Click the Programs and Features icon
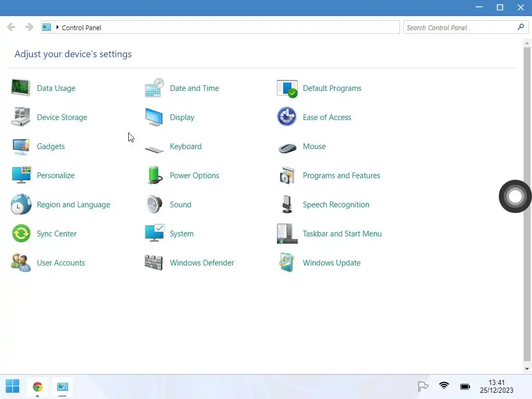This screenshot has height=399, width=532. pyautogui.click(x=287, y=176)
